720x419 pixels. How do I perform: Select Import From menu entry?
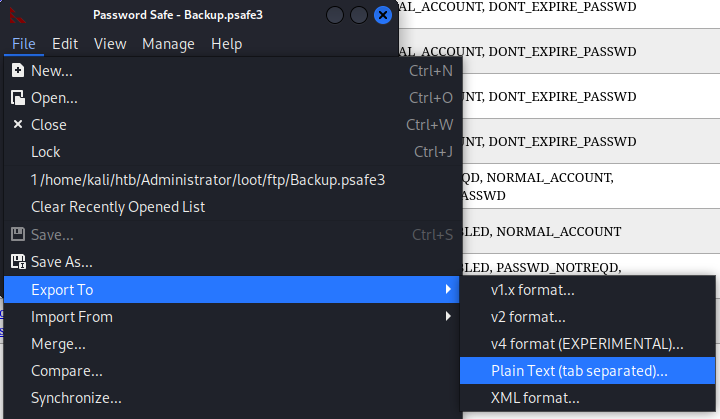click(231, 317)
